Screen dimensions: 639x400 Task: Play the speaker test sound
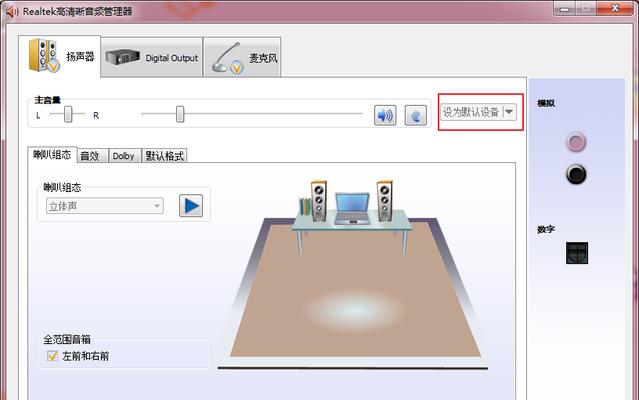191,206
